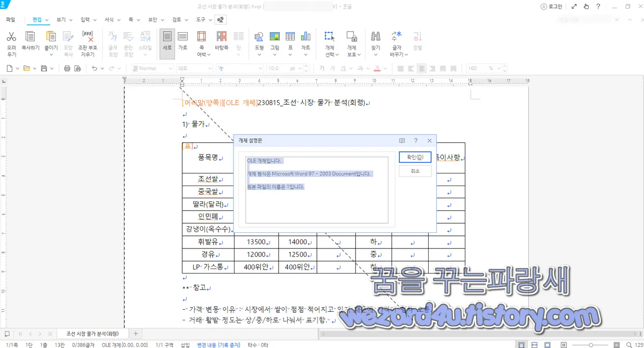This screenshot has width=644, height=348.
Task: Click the table cell reading 13500
Action: 257,242
